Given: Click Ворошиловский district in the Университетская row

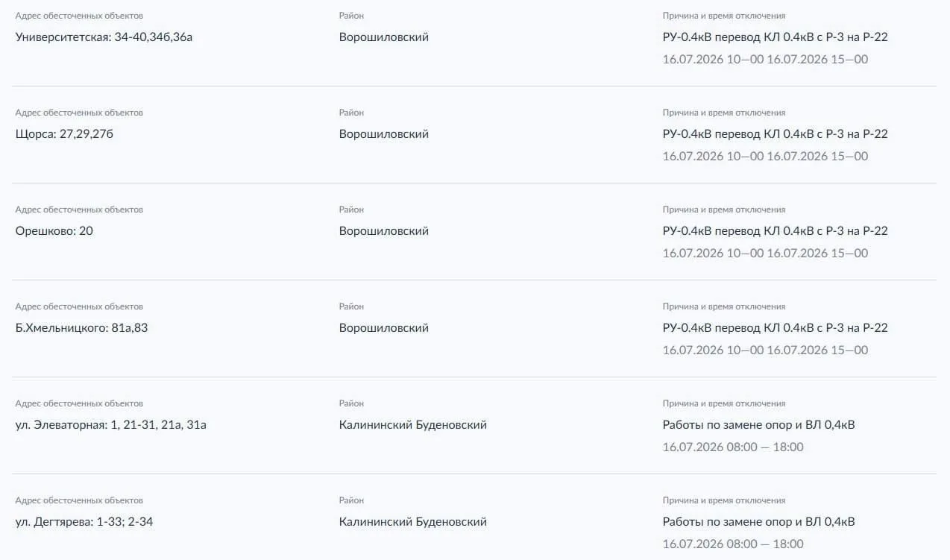Looking at the screenshot, I should pyautogui.click(x=384, y=37).
